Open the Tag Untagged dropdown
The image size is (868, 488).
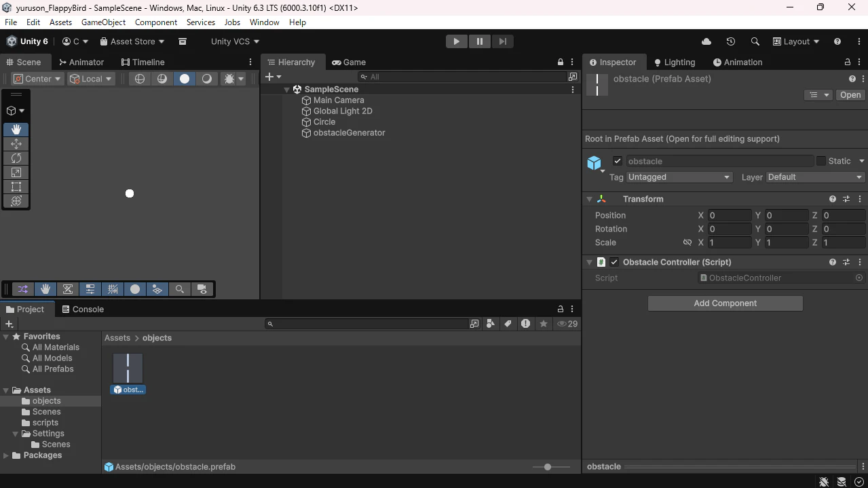[679, 177]
